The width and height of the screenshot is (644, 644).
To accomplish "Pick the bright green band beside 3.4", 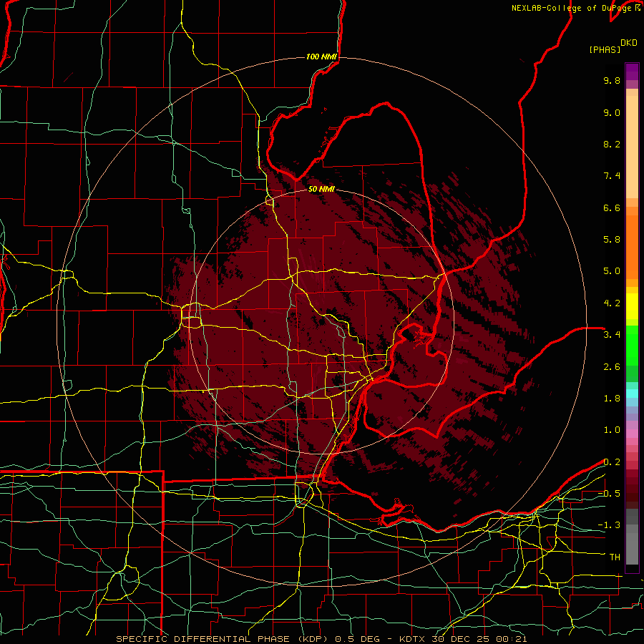I will (632, 345).
